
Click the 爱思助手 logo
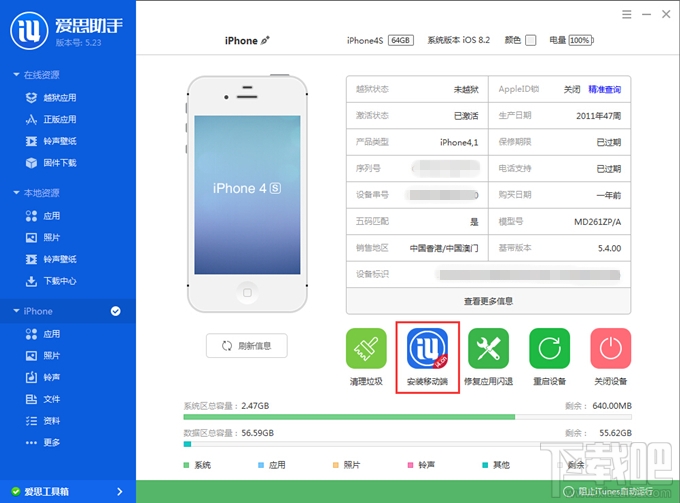click(x=29, y=31)
